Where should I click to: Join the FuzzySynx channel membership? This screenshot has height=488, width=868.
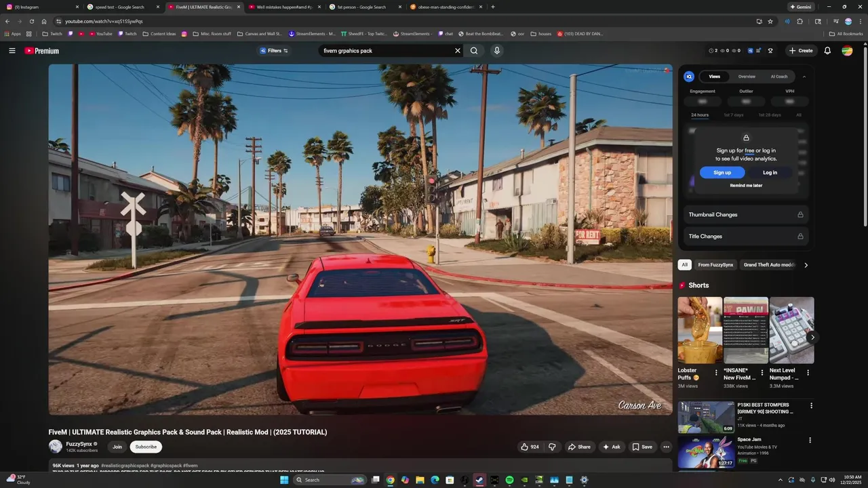(117, 447)
